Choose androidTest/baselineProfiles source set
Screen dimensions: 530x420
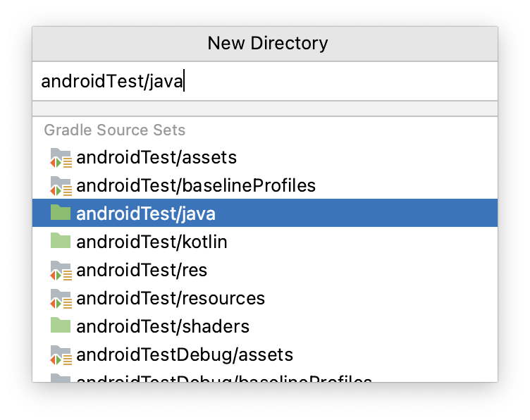(x=196, y=186)
